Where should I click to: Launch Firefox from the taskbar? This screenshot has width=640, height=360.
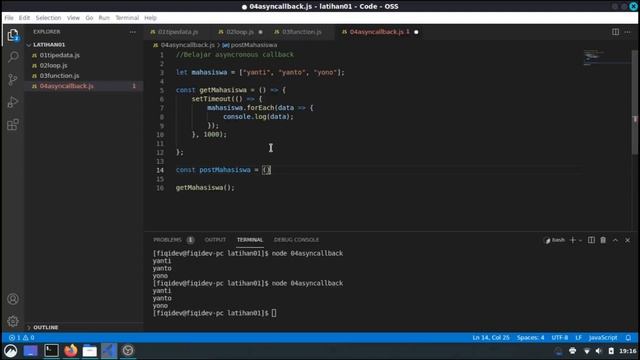(71, 351)
